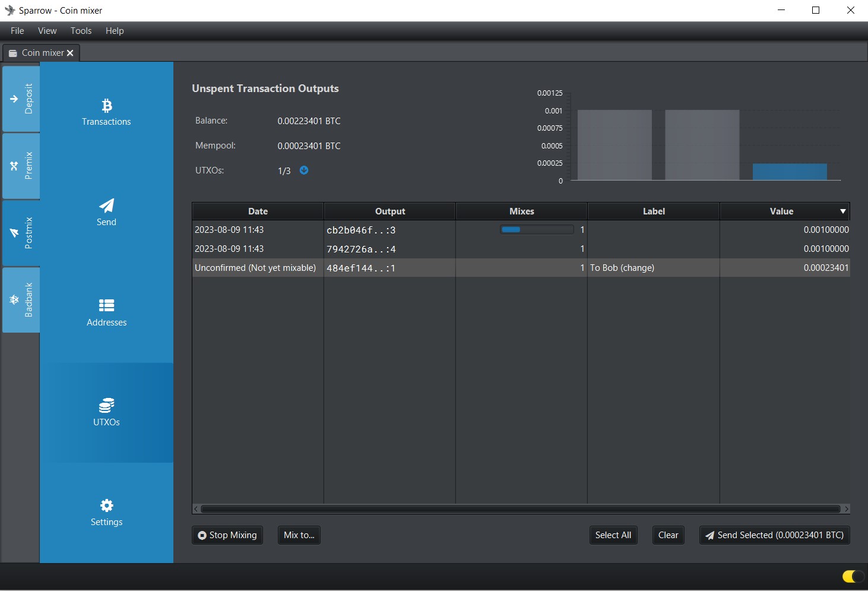The image size is (868, 591).
Task: Open the View menu
Action: click(47, 31)
